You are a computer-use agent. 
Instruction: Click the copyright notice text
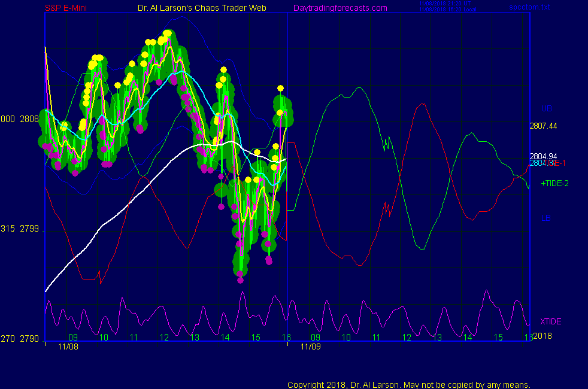[x=409, y=384]
